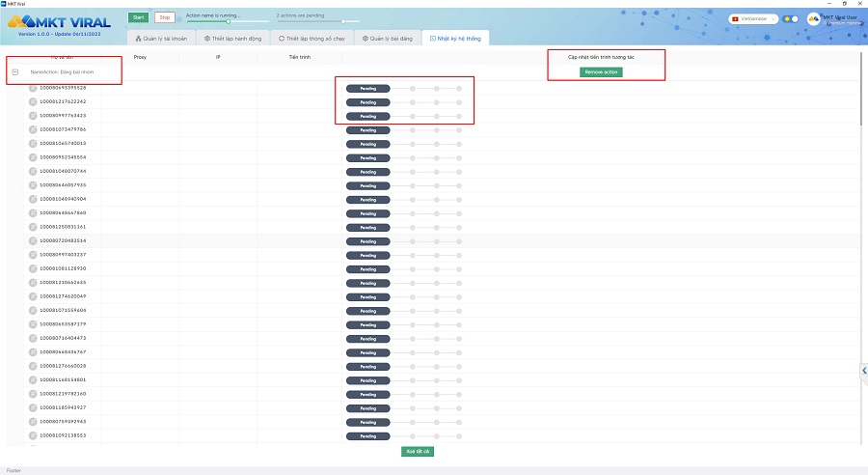Toggle the light/dark theme switch
Screen dimensions: 868x475
(x=791, y=19)
